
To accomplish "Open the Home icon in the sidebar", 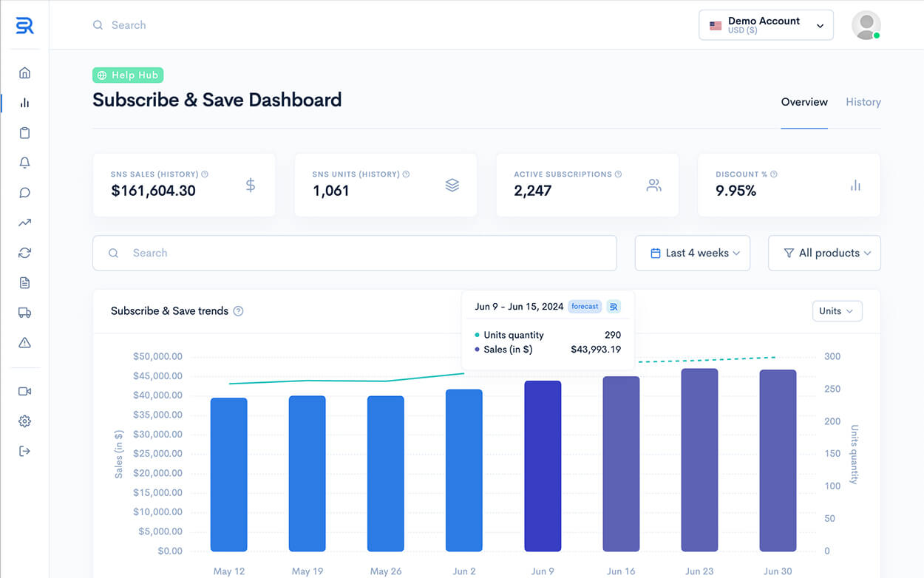I will [x=24, y=73].
